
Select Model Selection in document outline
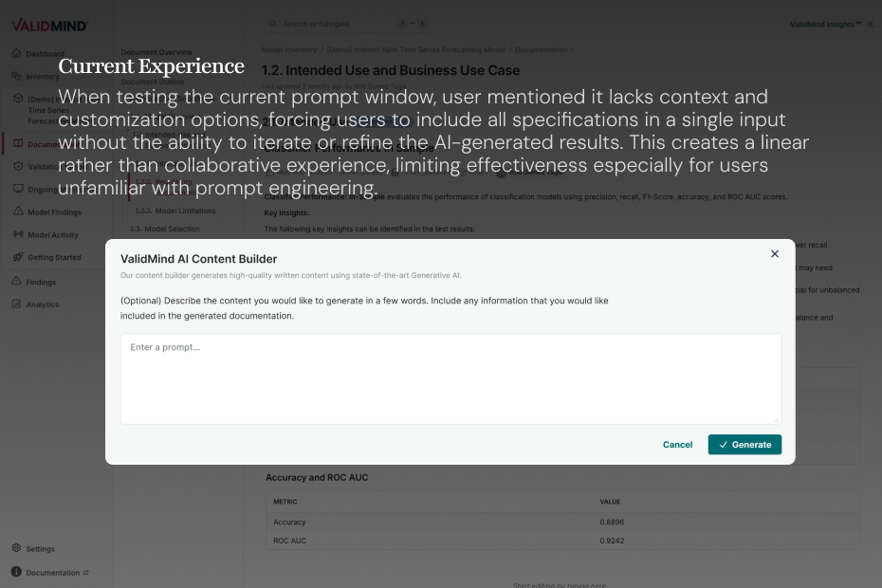[x=172, y=229]
